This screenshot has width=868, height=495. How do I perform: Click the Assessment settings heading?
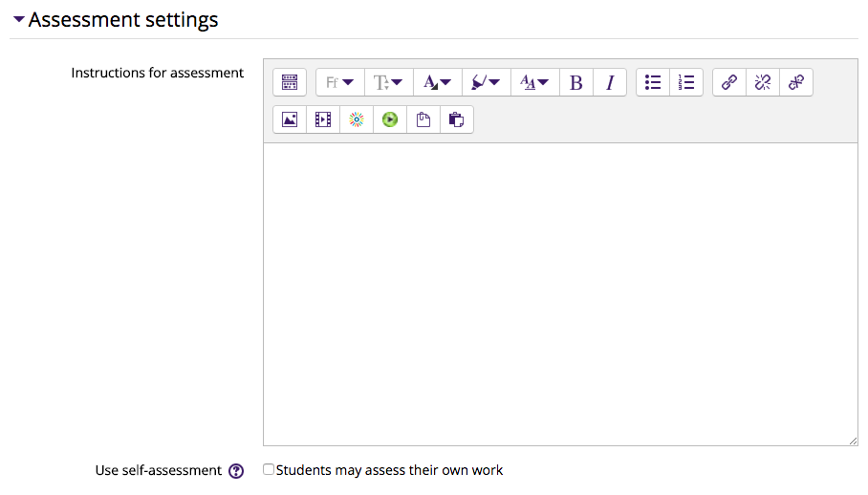tap(123, 20)
